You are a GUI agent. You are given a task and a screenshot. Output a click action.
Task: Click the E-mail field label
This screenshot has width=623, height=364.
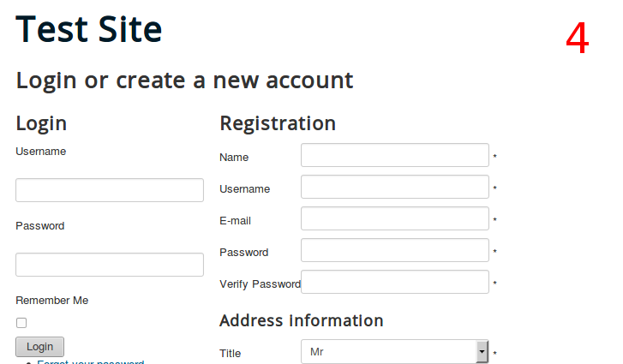click(236, 221)
